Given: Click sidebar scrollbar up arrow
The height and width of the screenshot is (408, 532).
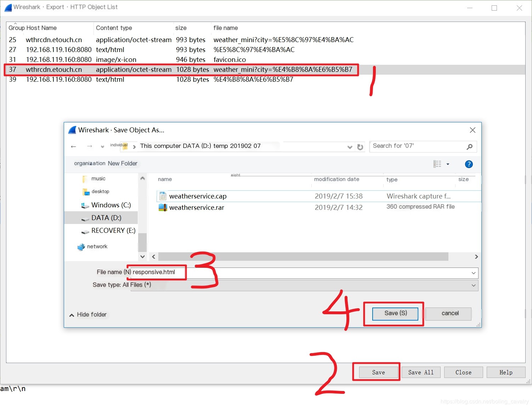Looking at the screenshot, I should pos(142,178).
